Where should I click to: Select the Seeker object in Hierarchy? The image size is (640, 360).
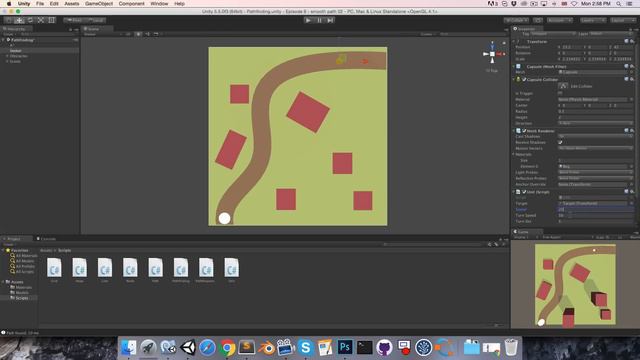pyautogui.click(x=16, y=51)
